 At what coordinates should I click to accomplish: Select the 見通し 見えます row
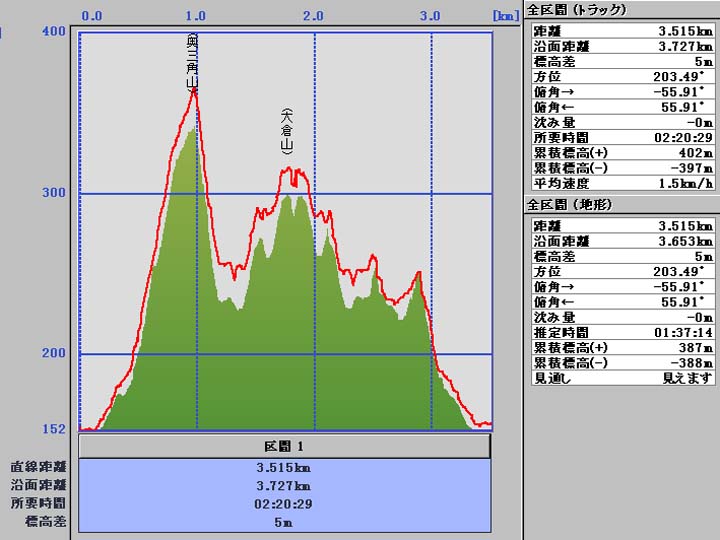(621, 378)
